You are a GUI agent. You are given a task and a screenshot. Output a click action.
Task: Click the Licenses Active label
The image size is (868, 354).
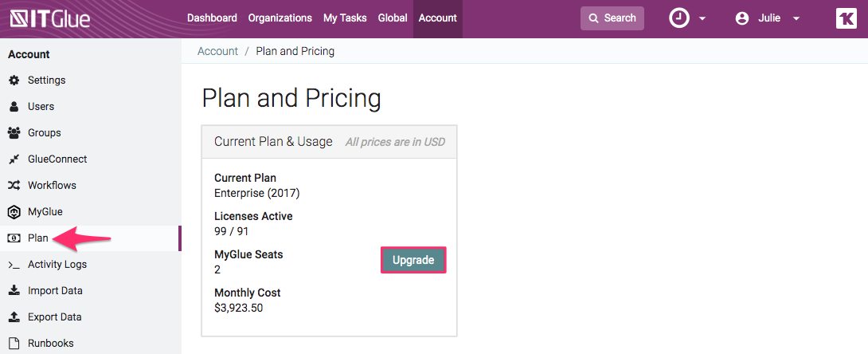(x=253, y=217)
